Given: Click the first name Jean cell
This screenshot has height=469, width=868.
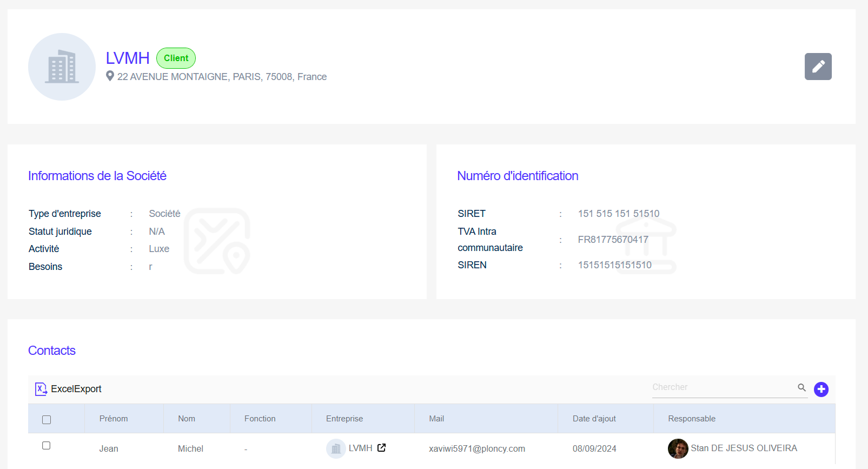Looking at the screenshot, I should (109, 448).
